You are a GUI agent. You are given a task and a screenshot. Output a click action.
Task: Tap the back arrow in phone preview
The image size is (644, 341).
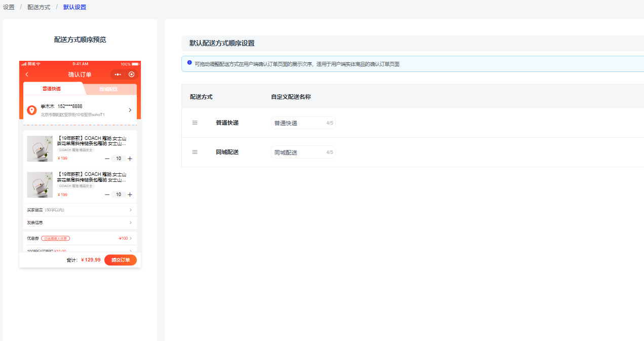point(27,74)
